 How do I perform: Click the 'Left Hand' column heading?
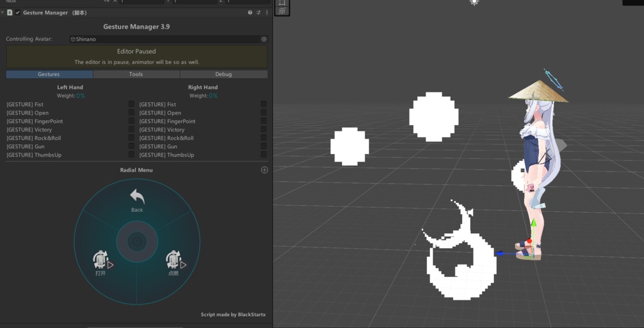pyautogui.click(x=70, y=87)
